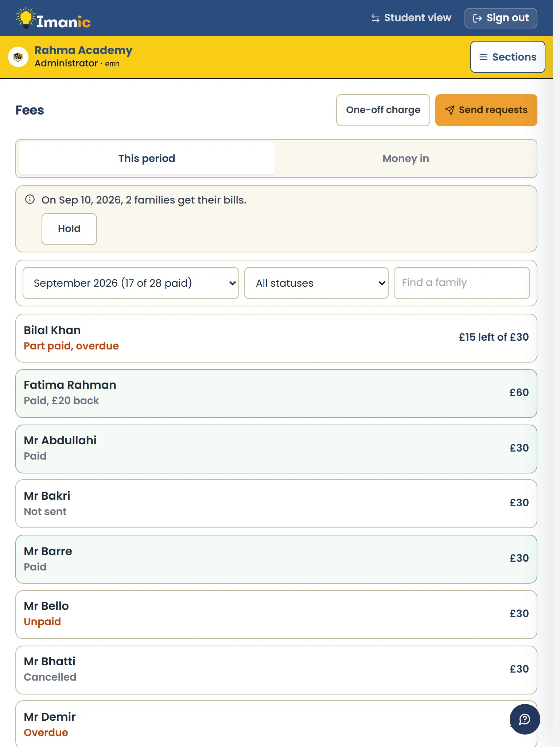This screenshot has height=747, width=560.
Task: Open the All statuses filter dropdown
Action: [316, 283]
